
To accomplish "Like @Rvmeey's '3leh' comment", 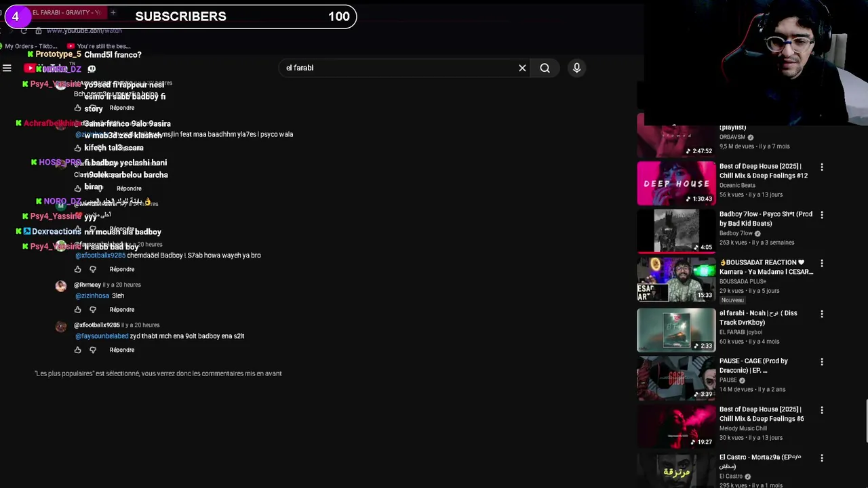I will 77,309.
